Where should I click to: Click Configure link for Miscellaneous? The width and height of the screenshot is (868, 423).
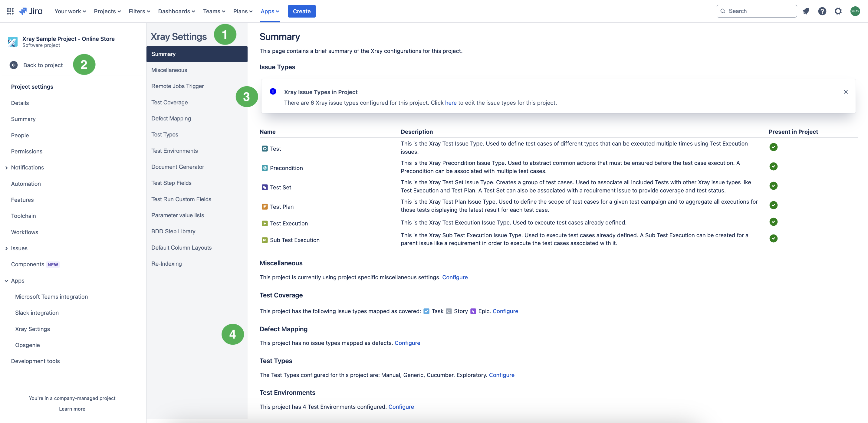455,277
